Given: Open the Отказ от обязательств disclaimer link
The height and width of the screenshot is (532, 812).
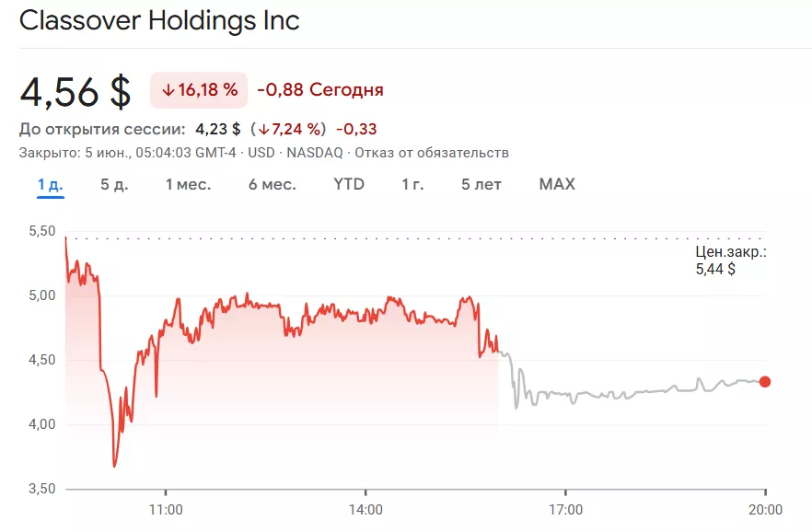Looking at the screenshot, I should tap(432, 153).
